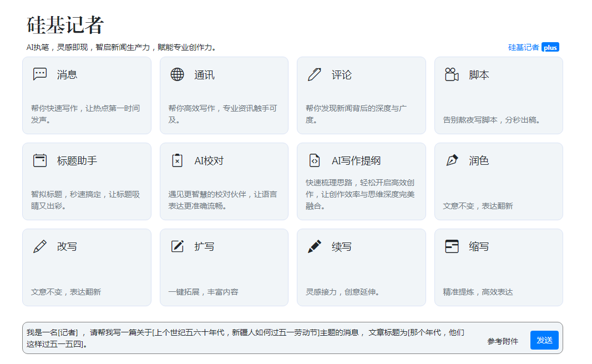Click the blue plus badge
592x364 pixels.
coord(550,47)
